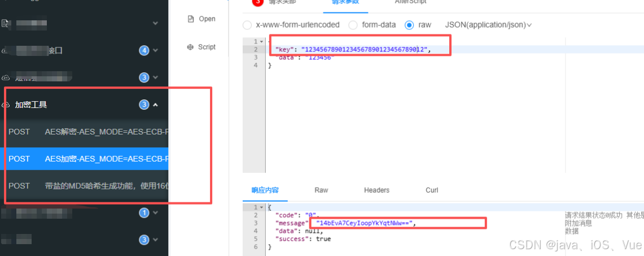Click the badge 3 beside 加密工具

(x=144, y=105)
